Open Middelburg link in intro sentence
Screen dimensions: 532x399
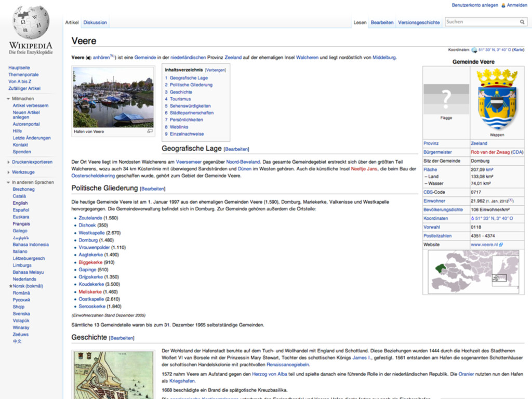pos(384,58)
